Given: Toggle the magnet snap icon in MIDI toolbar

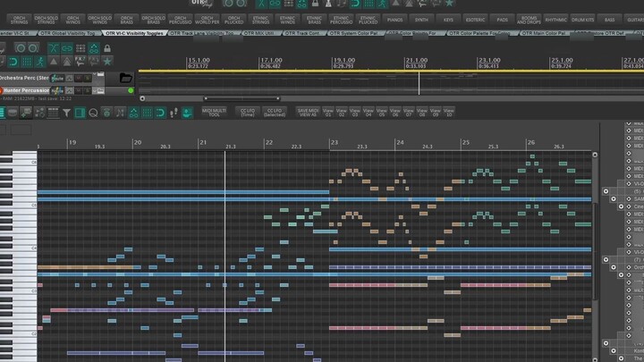Looking at the screenshot, I should pyautogui.click(x=160, y=114).
